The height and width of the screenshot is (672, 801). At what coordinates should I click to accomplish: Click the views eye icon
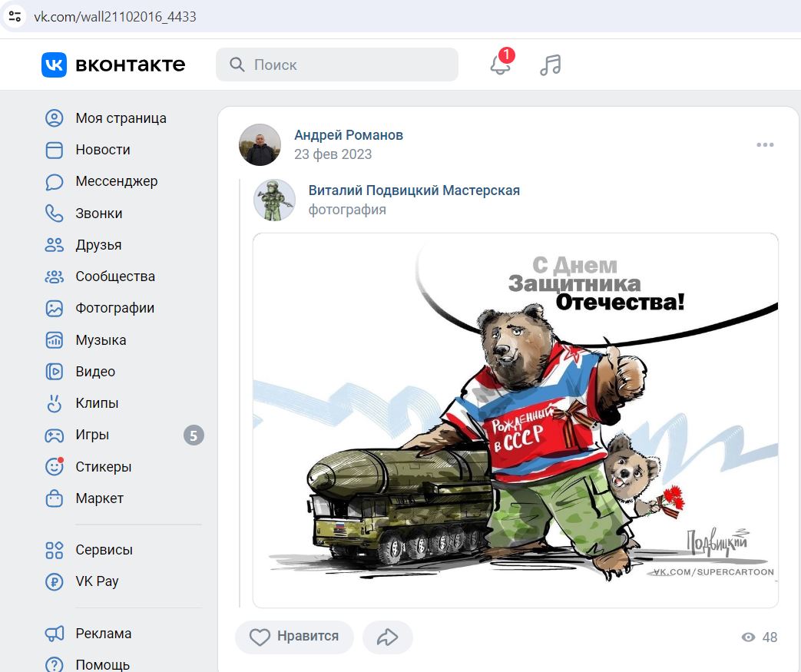[x=748, y=637]
